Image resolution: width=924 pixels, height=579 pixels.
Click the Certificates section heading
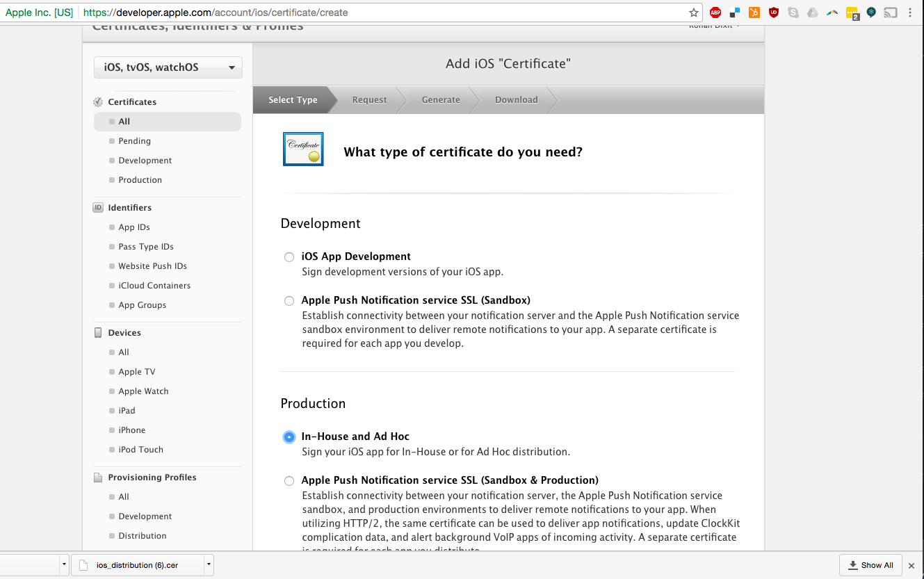point(132,102)
